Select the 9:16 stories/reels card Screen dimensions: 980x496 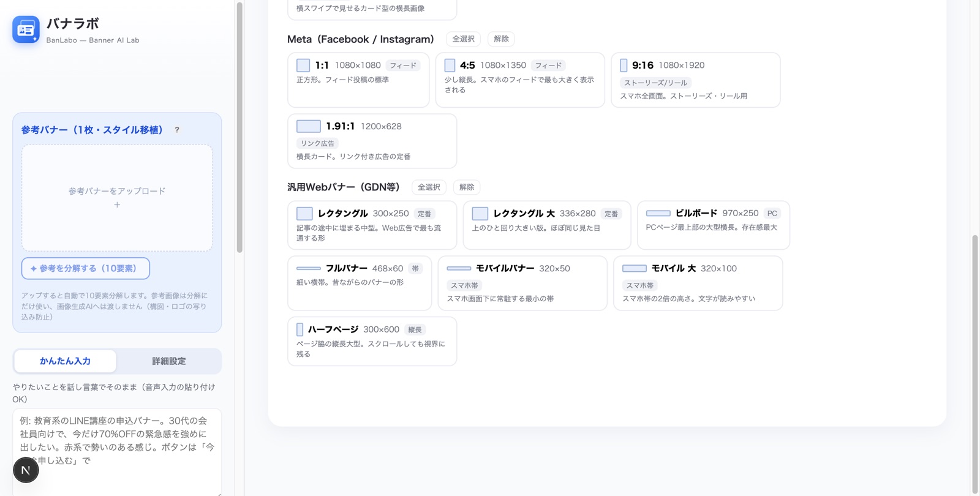tap(696, 80)
